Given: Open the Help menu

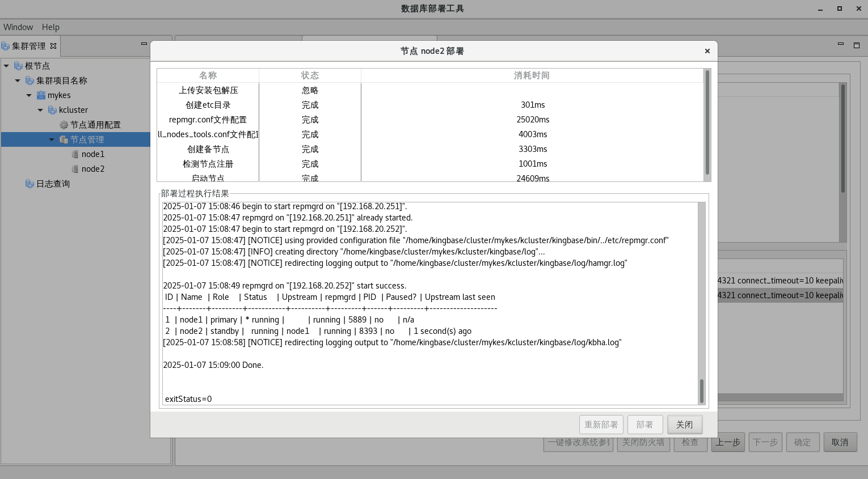Looking at the screenshot, I should [50, 27].
